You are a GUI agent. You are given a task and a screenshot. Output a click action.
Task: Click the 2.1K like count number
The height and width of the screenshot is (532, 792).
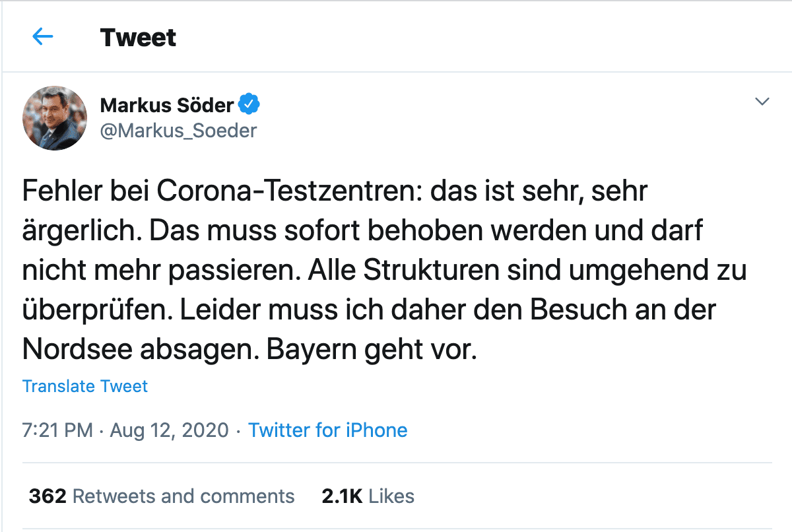342,496
